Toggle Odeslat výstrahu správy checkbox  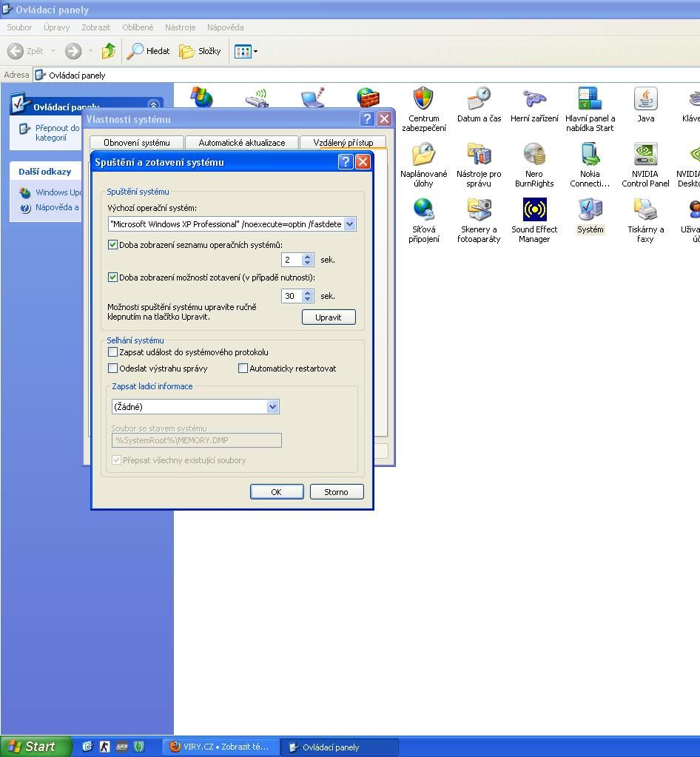tap(113, 369)
